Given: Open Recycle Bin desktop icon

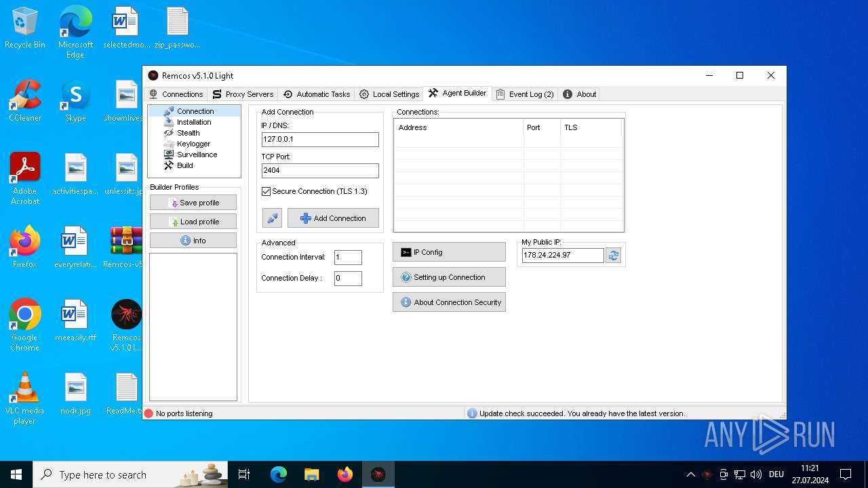Looking at the screenshot, I should [25, 28].
